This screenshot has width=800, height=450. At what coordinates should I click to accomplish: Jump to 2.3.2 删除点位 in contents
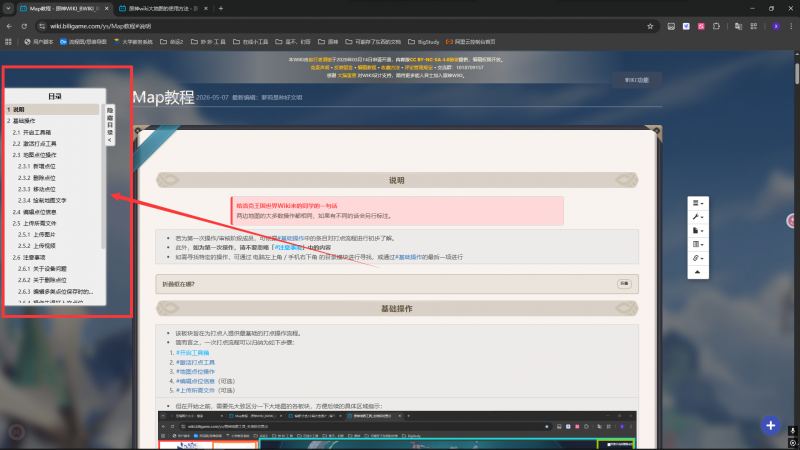37,178
